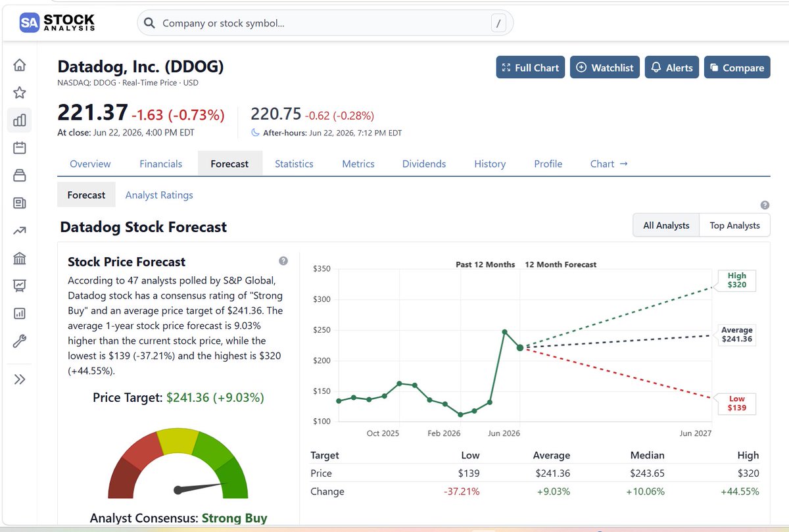Screen dimensions: 789x532
Task: Open the wrench Tools icon in sidebar
Action: (20, 341)
